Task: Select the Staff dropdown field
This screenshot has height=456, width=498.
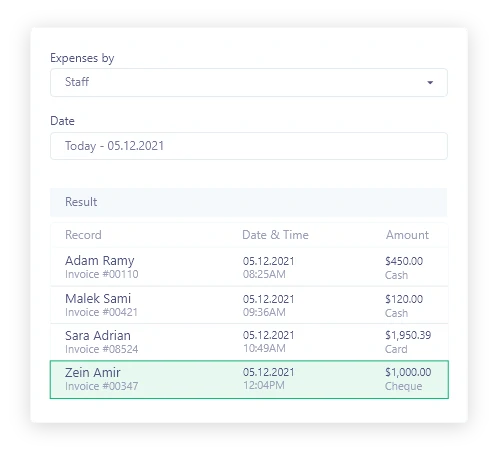Action: click(249, 82)
